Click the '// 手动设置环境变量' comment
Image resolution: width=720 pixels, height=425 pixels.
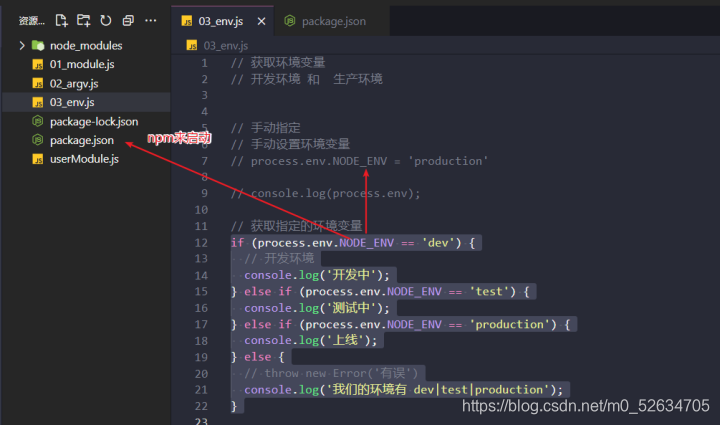tap(291, 144)
